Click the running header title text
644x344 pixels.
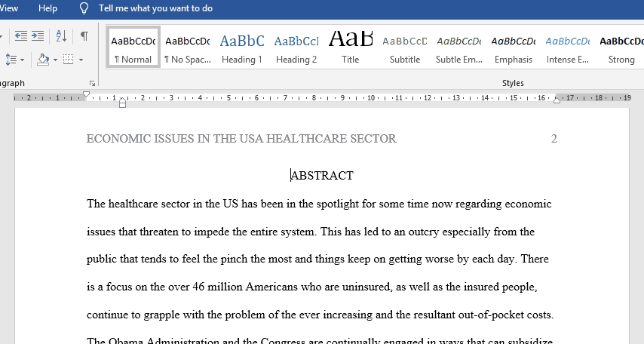pos(241,139)
